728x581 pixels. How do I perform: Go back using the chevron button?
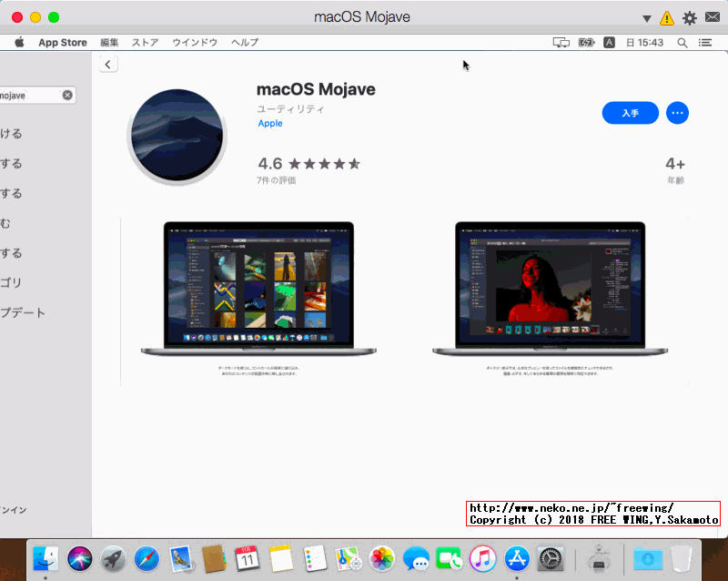click(x=108, y=63)
